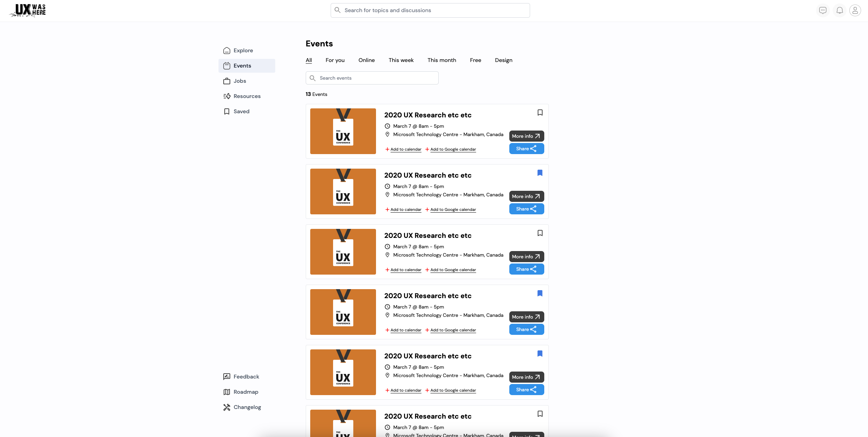Select Events in the sidebar
Viewport: 868px width, 437px height.
point(247,66)
